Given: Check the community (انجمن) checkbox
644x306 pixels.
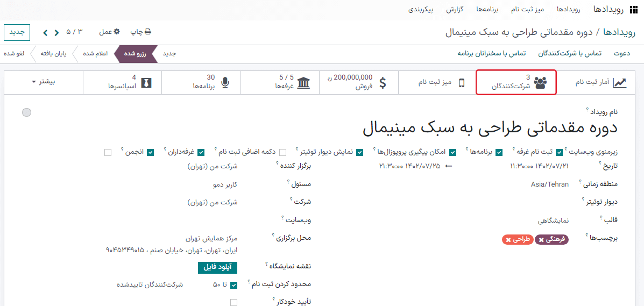Looking at the screenshot, I should click(x=108, y=152).
